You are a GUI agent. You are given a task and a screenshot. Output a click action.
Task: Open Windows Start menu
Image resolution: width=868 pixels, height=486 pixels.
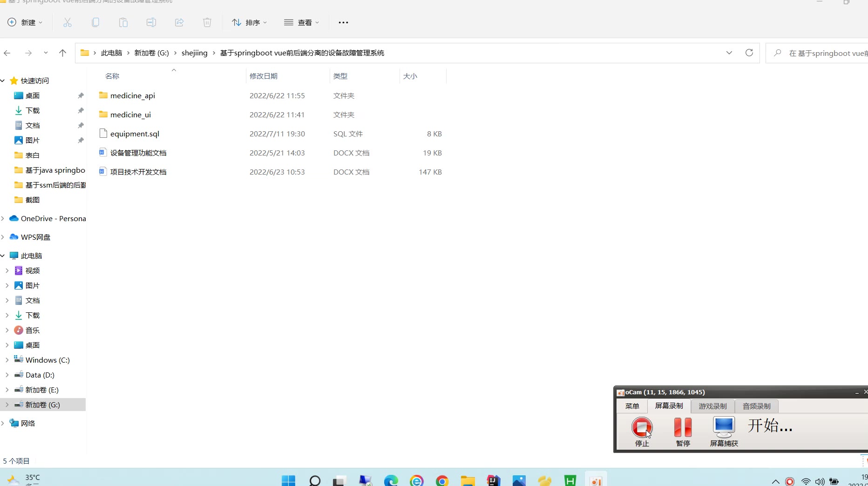coord(288,480)
